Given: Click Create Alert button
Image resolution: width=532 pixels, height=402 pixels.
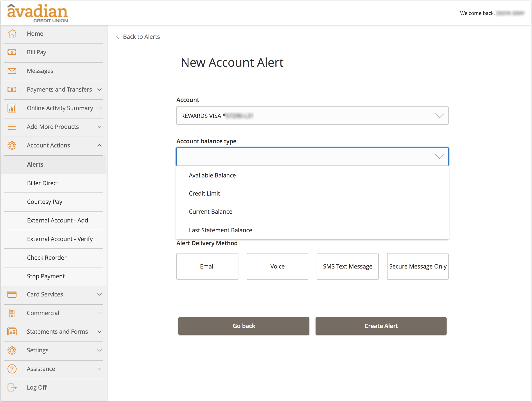Looking at the screenshot, I should (x=381, y=326).
